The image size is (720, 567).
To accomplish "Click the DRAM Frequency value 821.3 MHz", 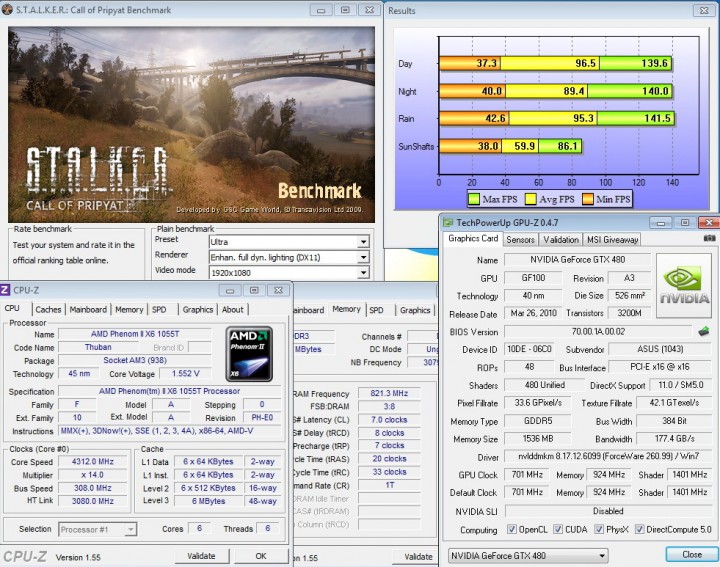I will 389,393.
